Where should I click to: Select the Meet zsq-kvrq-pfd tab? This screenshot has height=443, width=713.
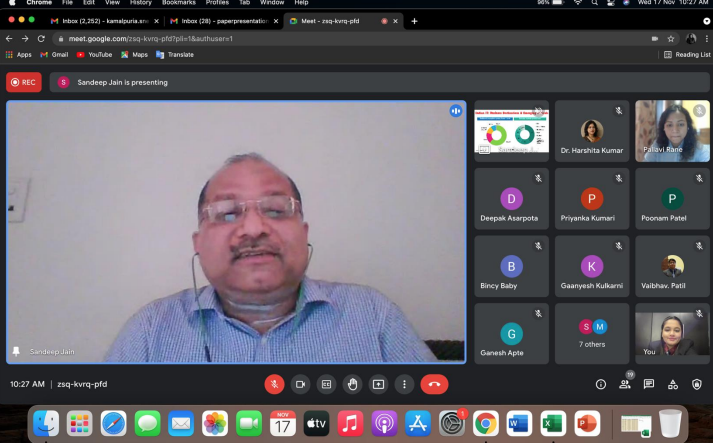(343, 21)
